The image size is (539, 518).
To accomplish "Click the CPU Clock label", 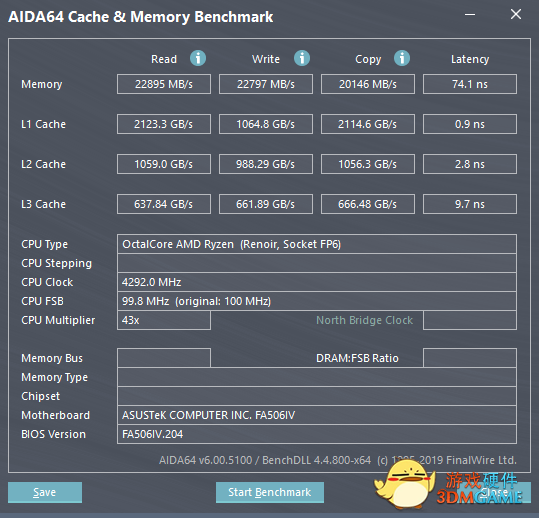I will 47,282.
